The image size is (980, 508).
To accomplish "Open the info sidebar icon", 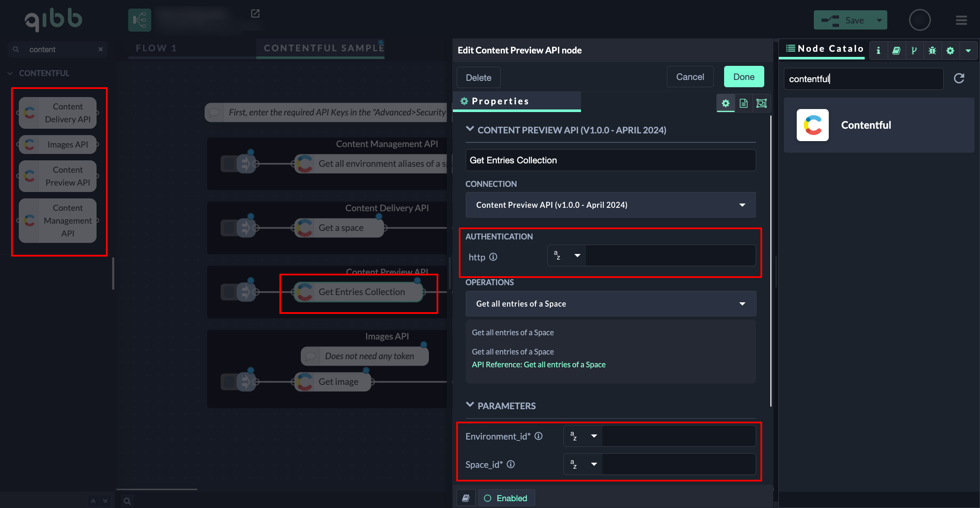I will [878, 50].
